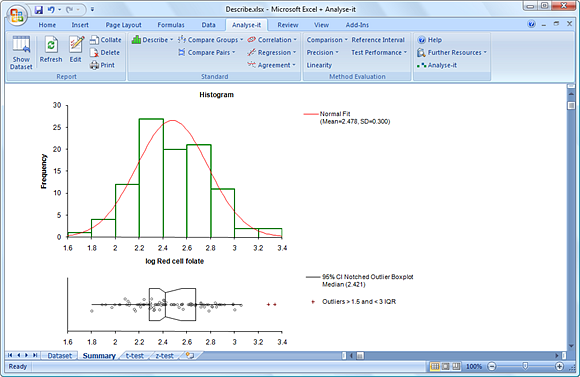Screen dimensions: 580x377
Task: Open Test Performance dropdown
Action: pos(379,53)
